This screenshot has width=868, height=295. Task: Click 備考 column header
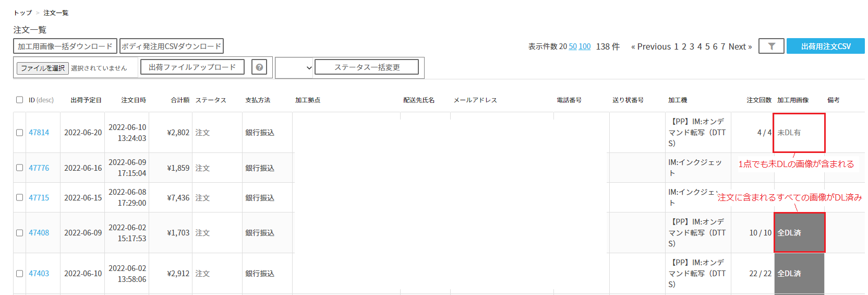click(x=834, y=100)
